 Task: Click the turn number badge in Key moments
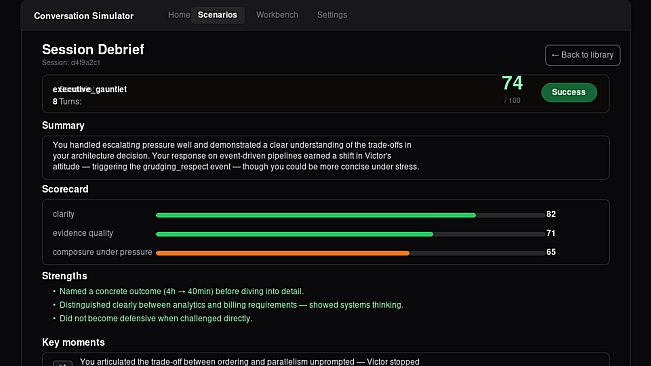click(63, 364)
